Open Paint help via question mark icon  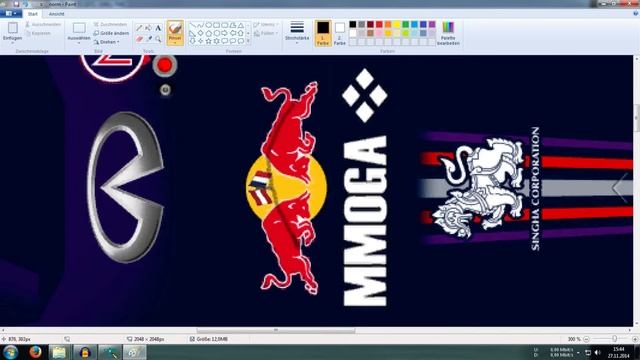pyautogui.click(x=635, y=13)
